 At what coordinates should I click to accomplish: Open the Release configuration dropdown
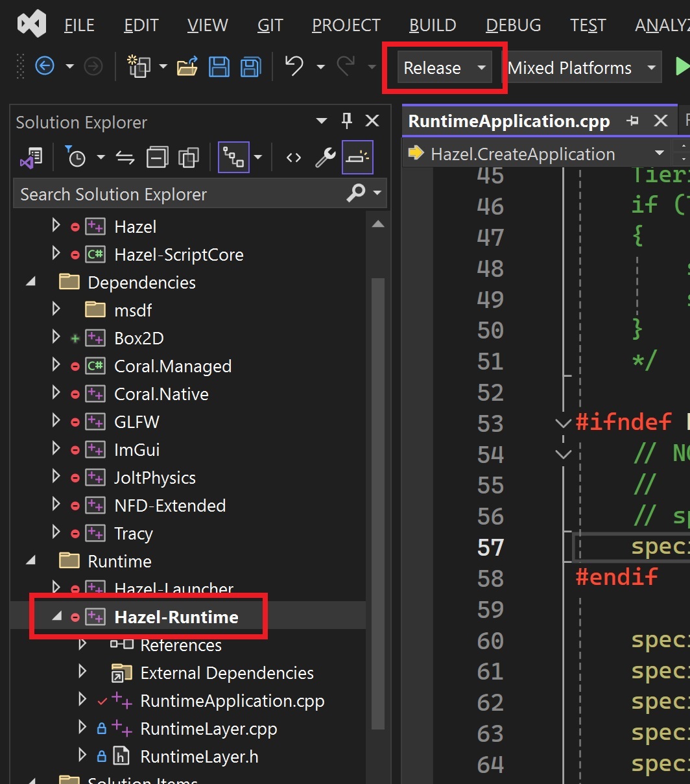pyautogui.click(x=446, y=67)
